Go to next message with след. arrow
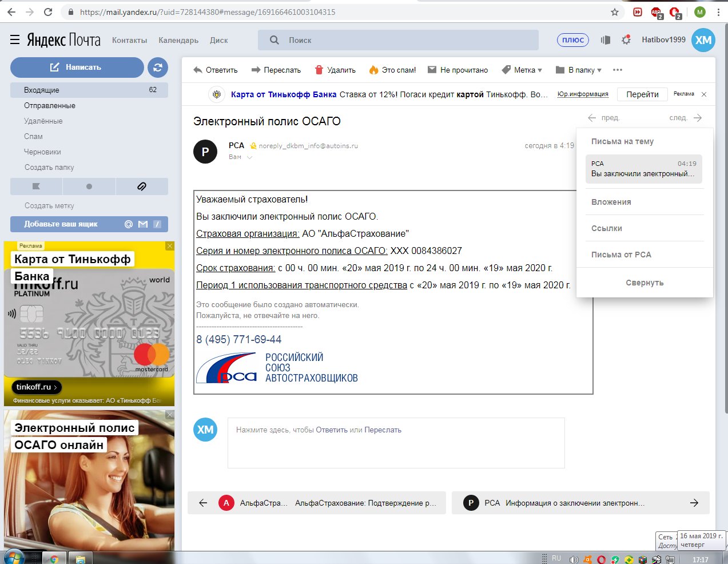The height and width of the screenshot is (564, 728). click(x=686, y=118)
